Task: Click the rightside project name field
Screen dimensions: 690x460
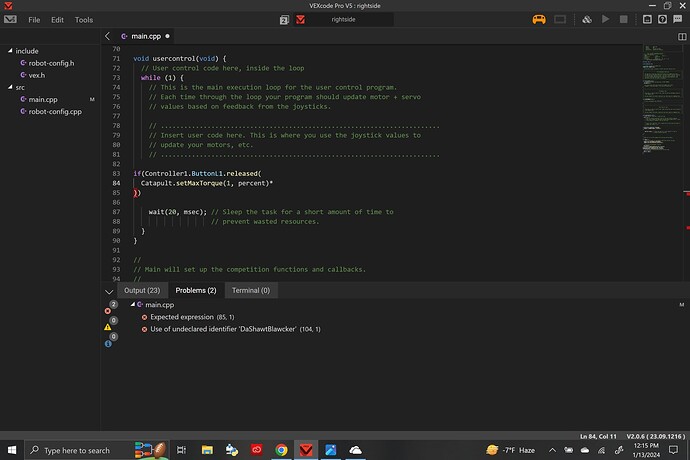Action: [343, 19]
